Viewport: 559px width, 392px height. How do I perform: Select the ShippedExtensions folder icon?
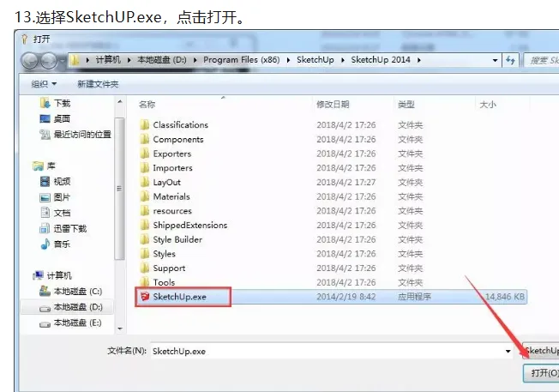[144, 225]
